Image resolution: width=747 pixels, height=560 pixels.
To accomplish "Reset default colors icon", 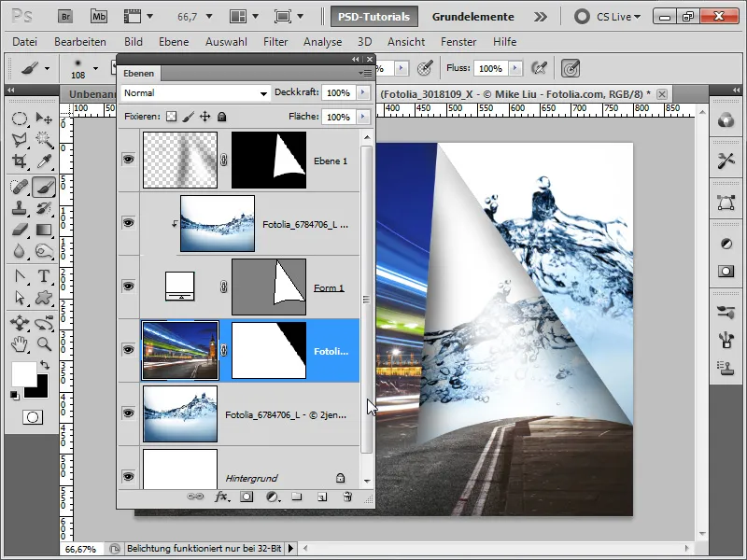I will tap(15, 395).
